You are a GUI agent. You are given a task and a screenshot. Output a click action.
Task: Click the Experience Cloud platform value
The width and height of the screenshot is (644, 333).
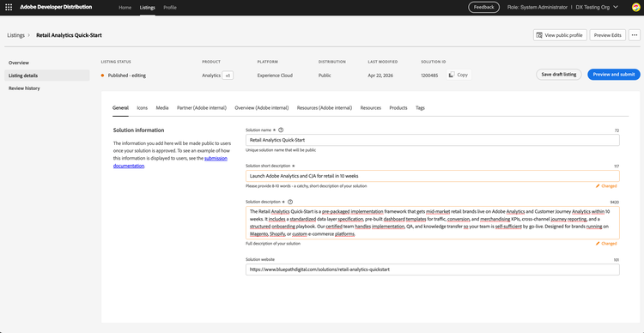coord(275,76)
